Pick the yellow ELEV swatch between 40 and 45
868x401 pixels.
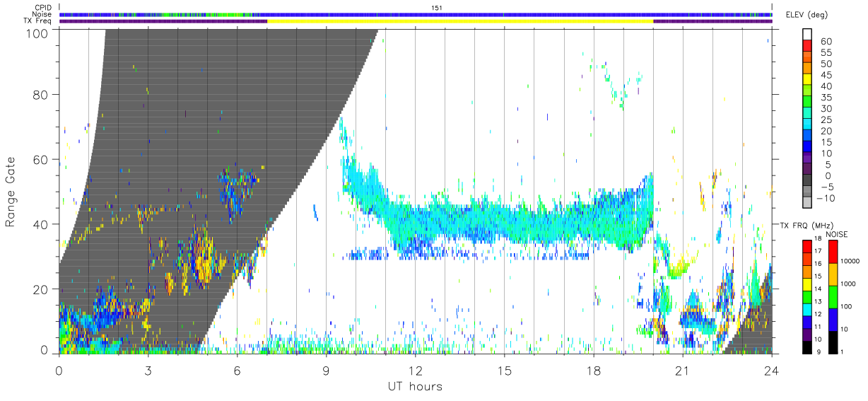tap(807, 80)
